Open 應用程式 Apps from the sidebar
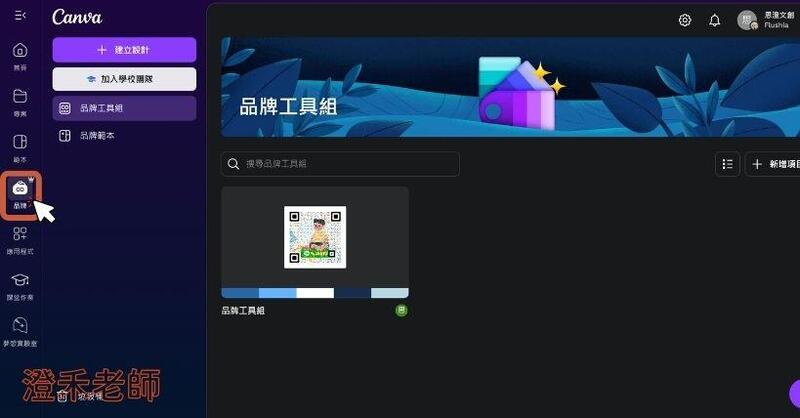Viewport: 800px width, 418px height. (20, 240)
